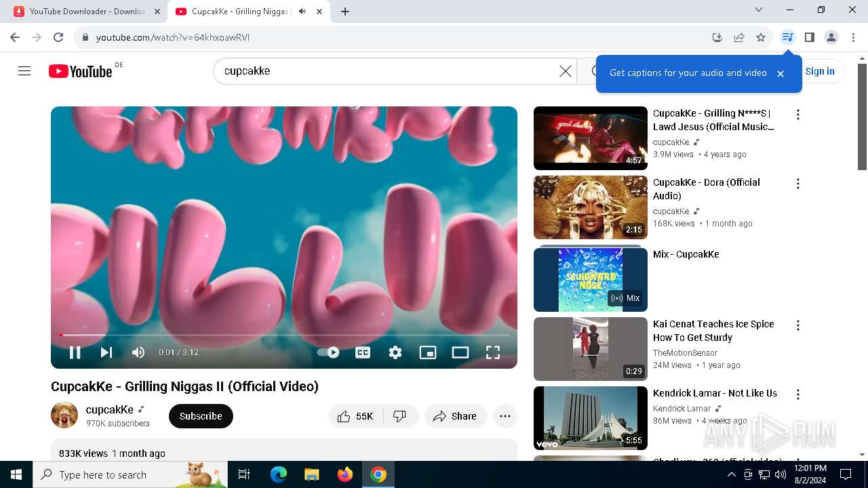Viewport: 868px width, 488px height.
Task: Open player settings gear
Action: (395, 352)
